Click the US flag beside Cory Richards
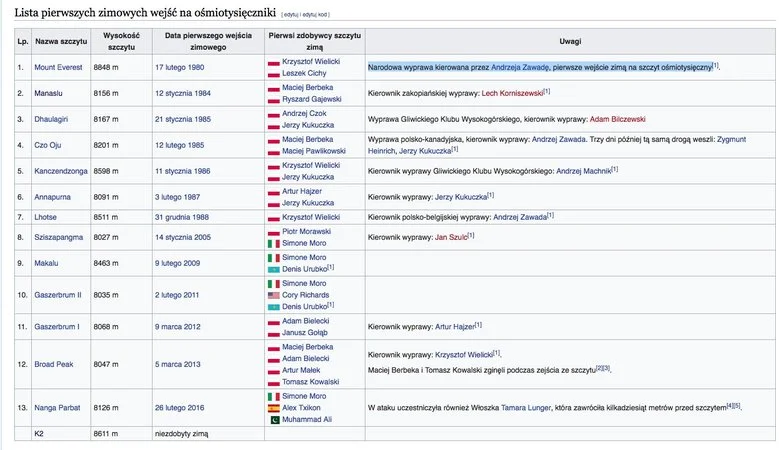The height and width of the screenshot is (450, 779). (x=274, y=296)
